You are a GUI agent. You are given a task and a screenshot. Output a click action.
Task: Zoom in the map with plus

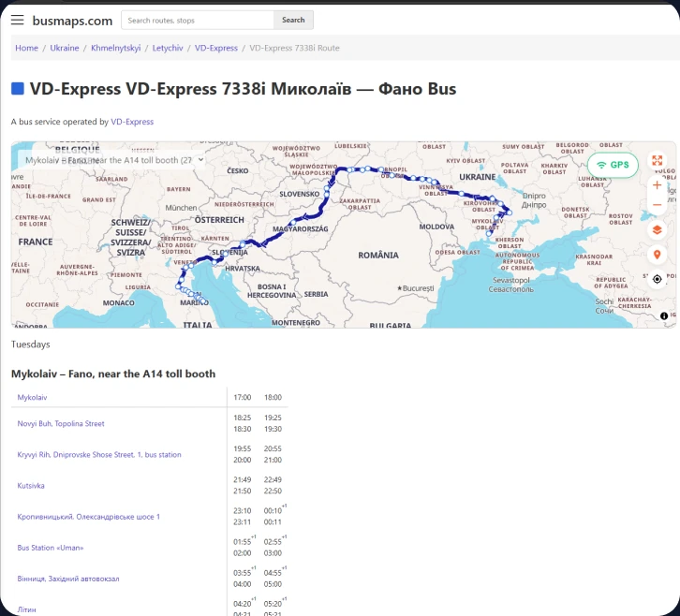click(657, 185)
